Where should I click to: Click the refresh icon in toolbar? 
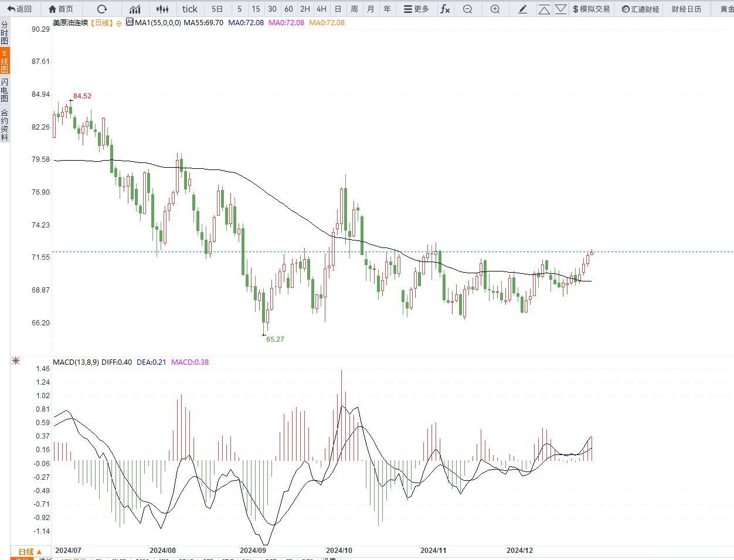[x=102, y=9]
